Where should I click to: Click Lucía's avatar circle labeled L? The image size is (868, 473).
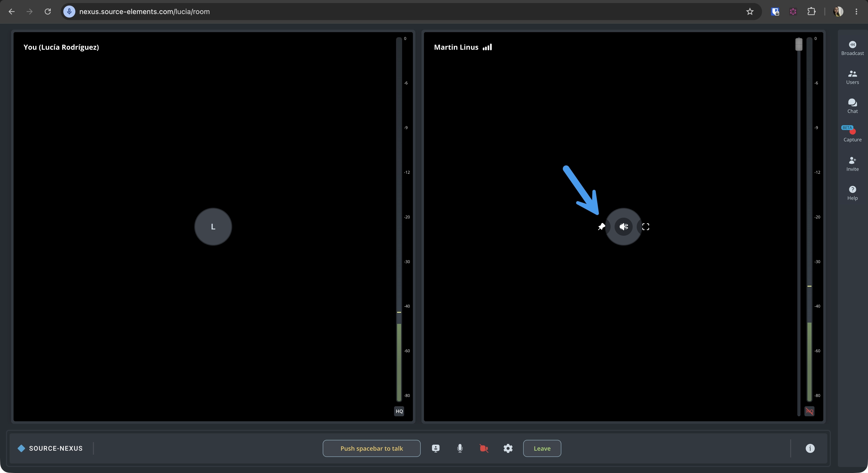pos(213,227)
